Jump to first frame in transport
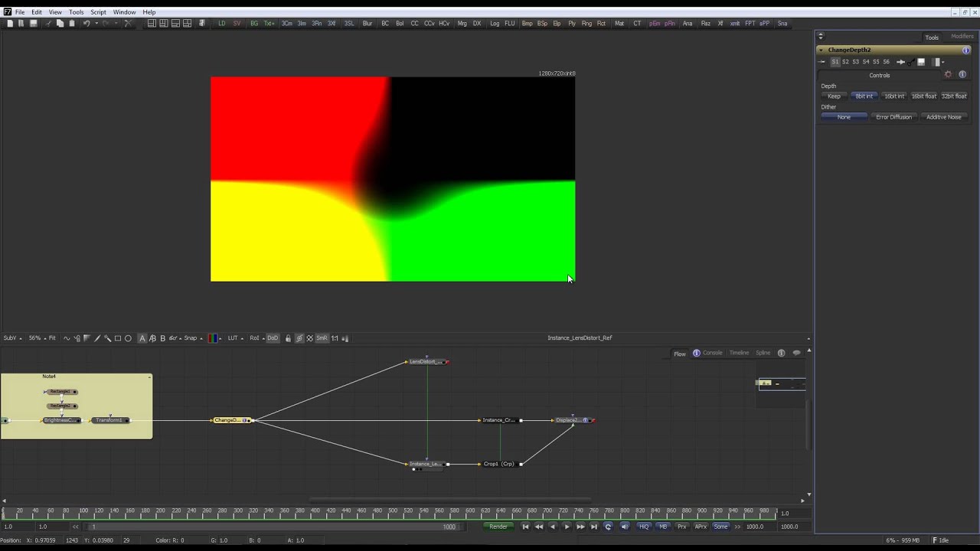Screen dimensions: 980x551 tap(525, 527)
